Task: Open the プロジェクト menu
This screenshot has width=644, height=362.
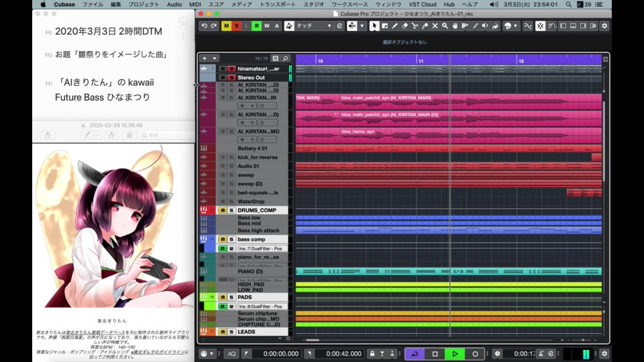Action: [144, 5]
